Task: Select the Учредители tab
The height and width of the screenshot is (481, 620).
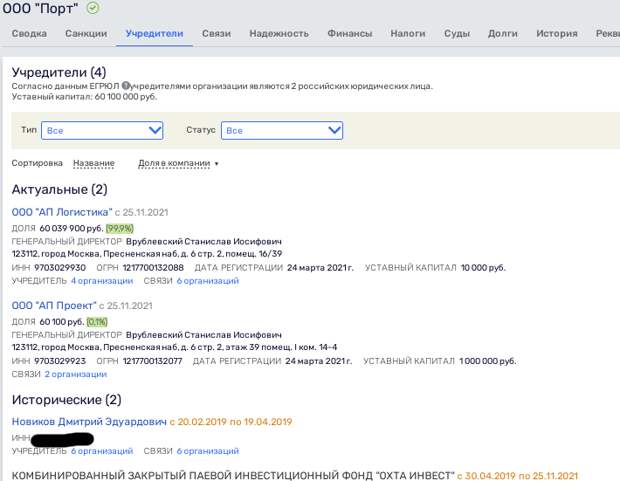Action: point(155,34)
